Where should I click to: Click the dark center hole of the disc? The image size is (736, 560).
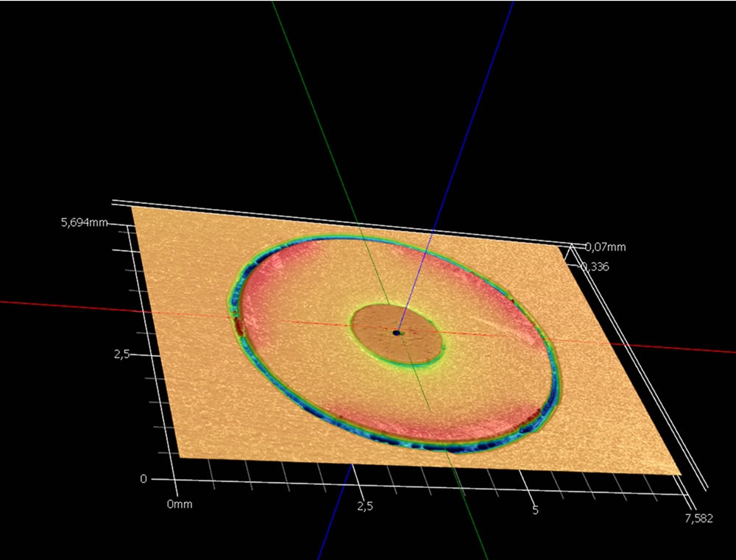397,333
